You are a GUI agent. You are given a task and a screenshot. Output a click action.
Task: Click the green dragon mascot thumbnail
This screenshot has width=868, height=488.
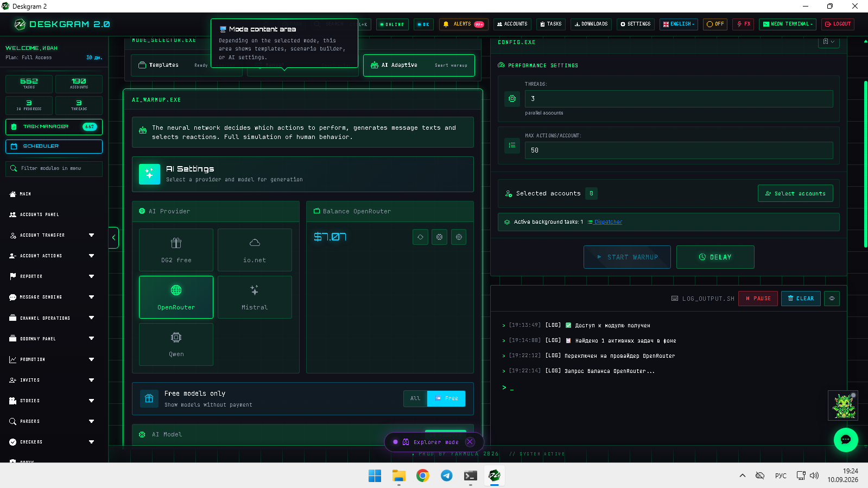click(842, 405)
